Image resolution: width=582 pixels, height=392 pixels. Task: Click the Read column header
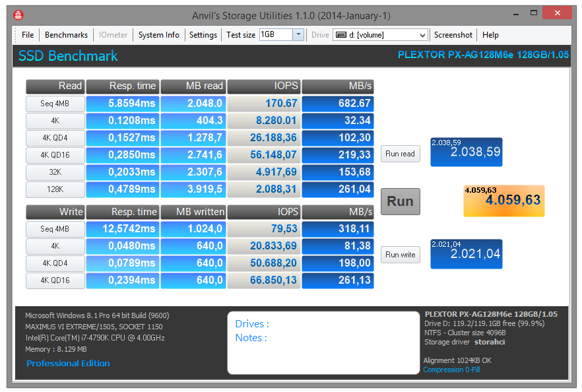pyautogui.click(x=55, y=86)
